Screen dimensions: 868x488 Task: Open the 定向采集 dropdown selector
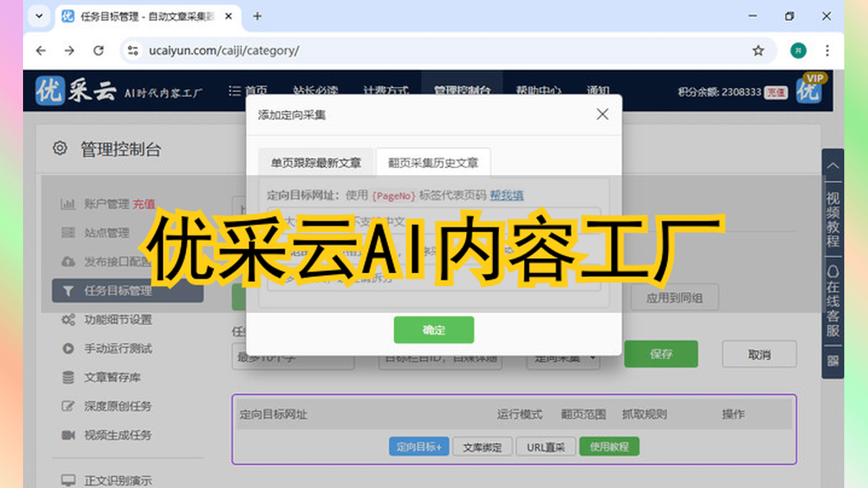(x=564, y=357)
